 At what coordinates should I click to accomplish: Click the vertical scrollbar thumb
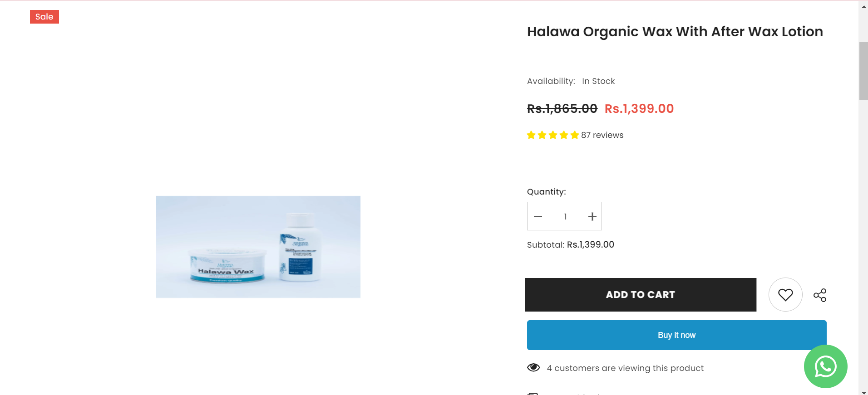863,70
